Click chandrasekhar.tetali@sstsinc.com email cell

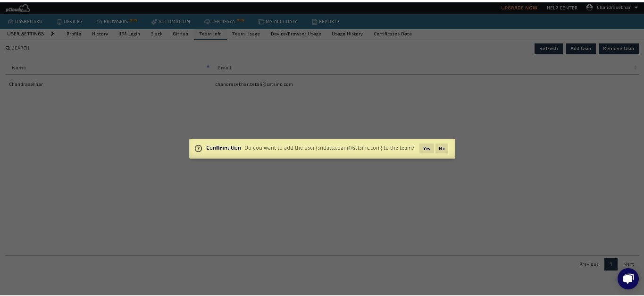[x=254, y=85]
